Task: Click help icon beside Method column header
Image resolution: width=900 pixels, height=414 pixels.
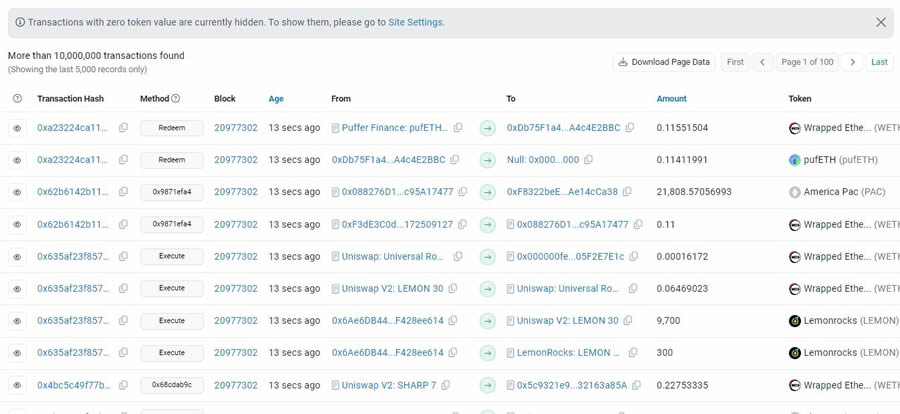Action: pyautogui.click(x=176, y=99)
